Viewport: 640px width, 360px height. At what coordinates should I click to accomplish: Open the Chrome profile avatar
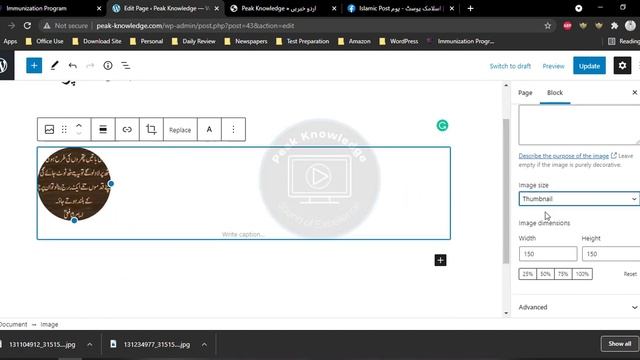coord(630,26)
